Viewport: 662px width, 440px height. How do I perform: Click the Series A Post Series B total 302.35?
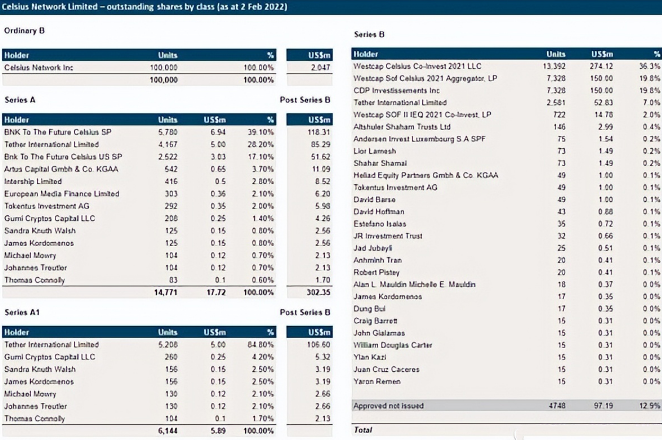pyautogui.click(x=318, y=292)
